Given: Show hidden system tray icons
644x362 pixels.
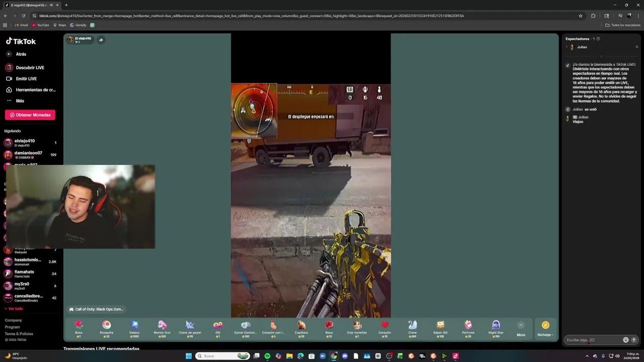Looking at the screenshot, I should [x=587, y=356].
